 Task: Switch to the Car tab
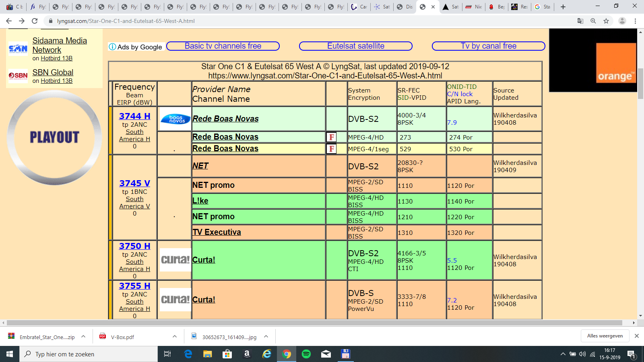[359, 7]
